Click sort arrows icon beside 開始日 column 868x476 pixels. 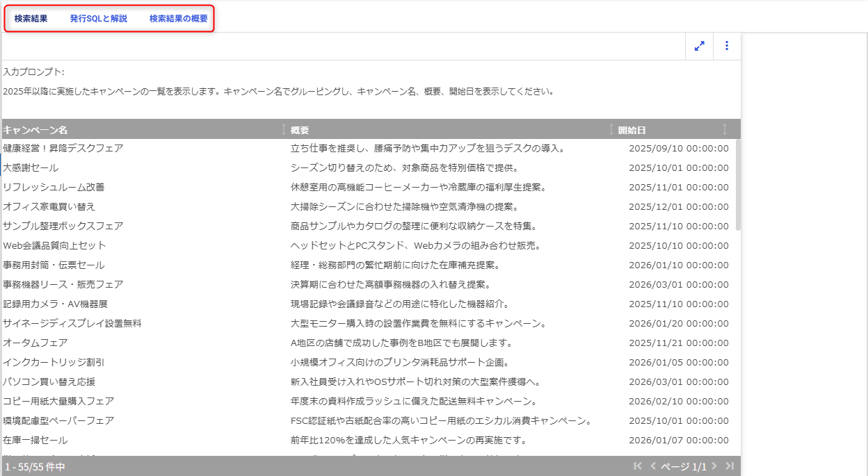point(725,129)
